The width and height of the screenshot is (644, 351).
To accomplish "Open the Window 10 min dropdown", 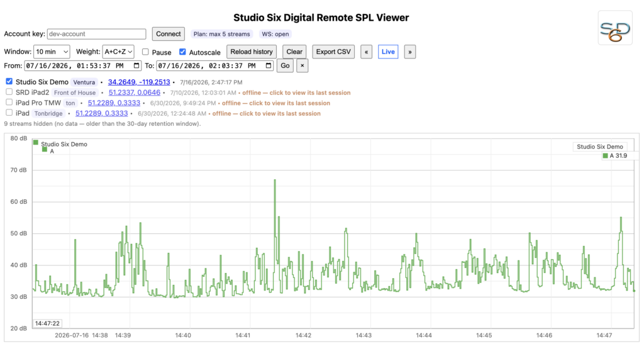I will [x=52, y=52].
